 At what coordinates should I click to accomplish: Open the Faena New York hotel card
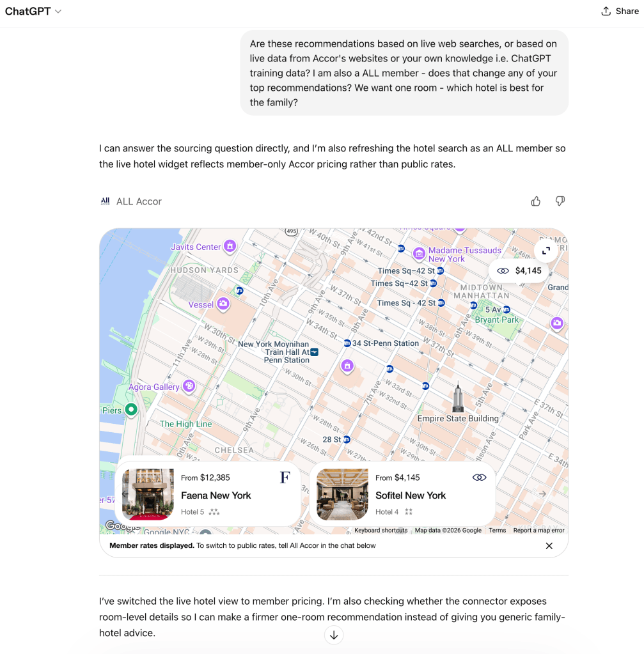coord(208,495)
